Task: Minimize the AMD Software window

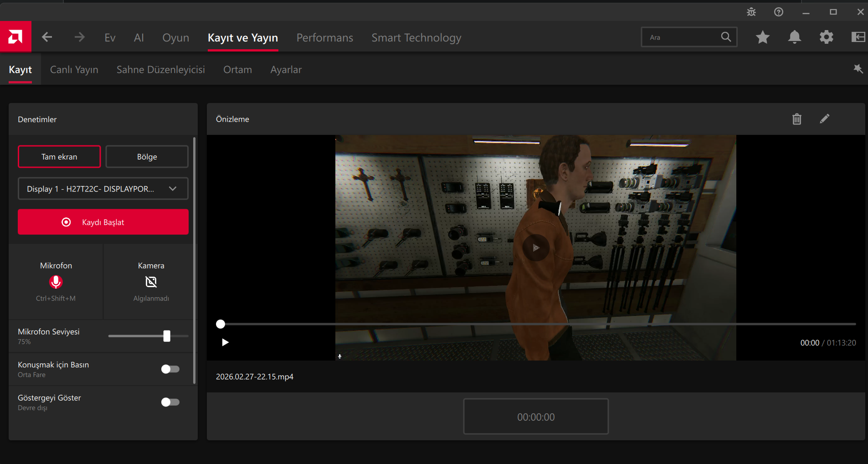Action: [x=806, y=12]
